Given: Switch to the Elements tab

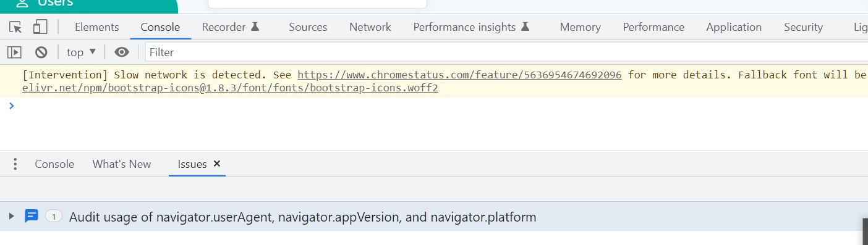Looking at the screenshot, I should point(97,27).
